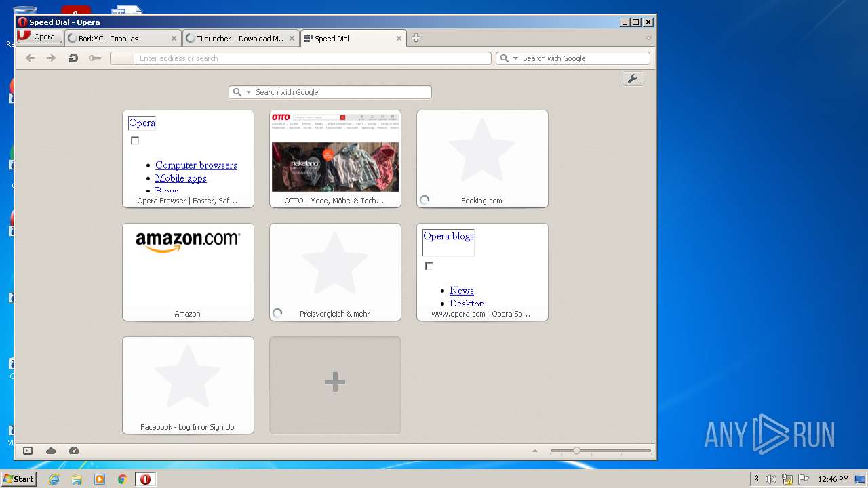Open the Opera Turbo speedometer icon
Image resolution: width=868 pixels, height=488 pixels.
(x=74, y=451)
